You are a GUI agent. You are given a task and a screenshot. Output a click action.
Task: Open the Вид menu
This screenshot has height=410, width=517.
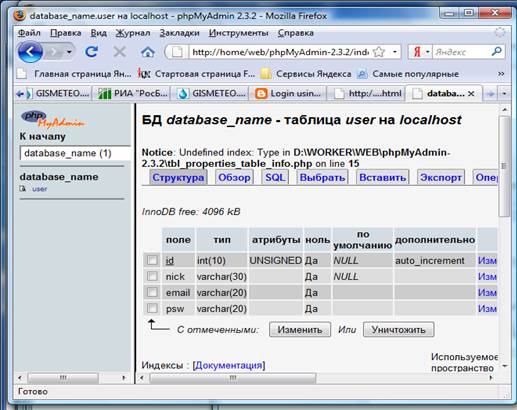(x=99, y=33)
